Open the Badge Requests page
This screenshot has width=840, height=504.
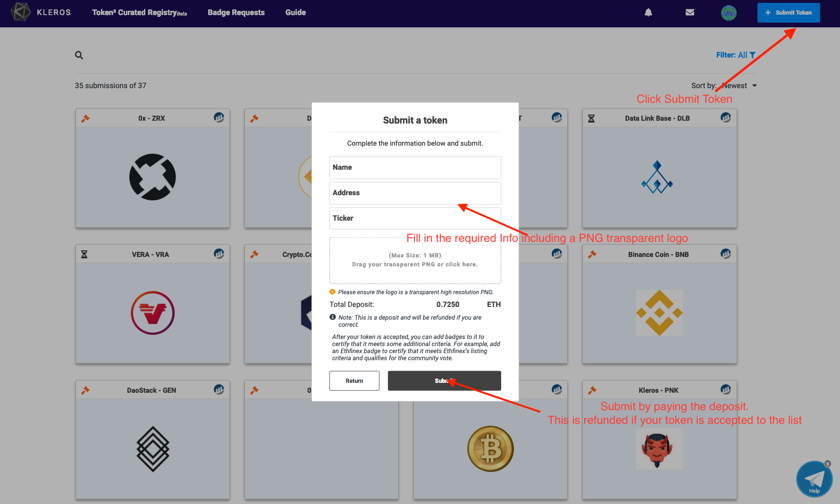(236, 13)
